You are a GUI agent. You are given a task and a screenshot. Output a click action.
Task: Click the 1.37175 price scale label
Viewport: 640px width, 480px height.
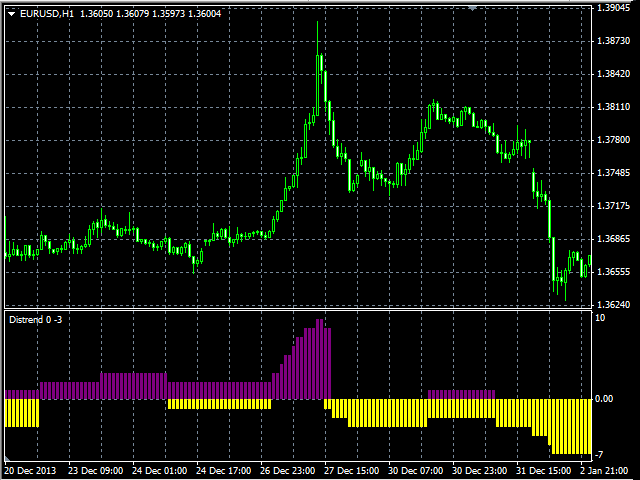pos(613,206)
